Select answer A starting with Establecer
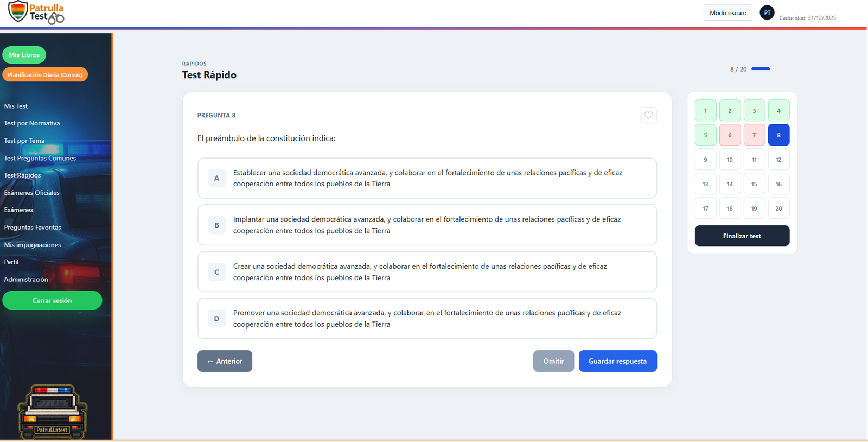Image resolution: width=868 pixels, height=442 pixels. coord(427,178)
